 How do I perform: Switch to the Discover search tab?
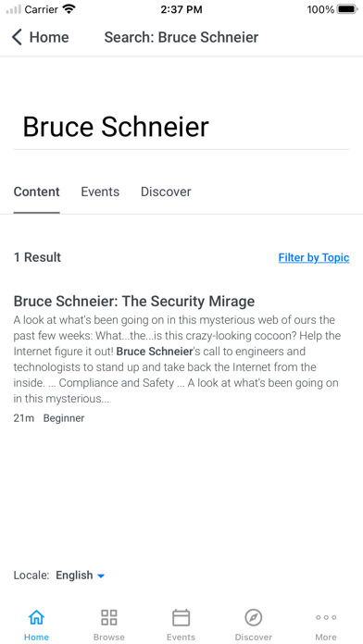[166, 192]
